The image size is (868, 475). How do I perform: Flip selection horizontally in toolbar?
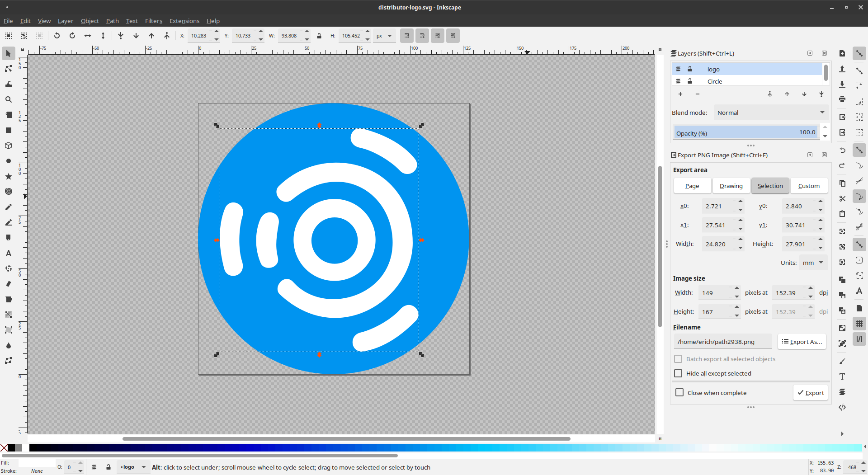(88, 36)
